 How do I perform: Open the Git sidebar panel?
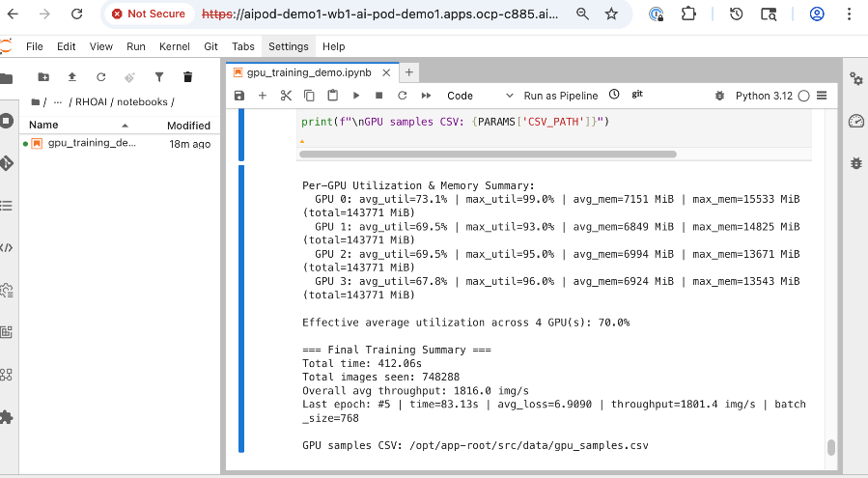pyautogui.click(x=7, y=163)
